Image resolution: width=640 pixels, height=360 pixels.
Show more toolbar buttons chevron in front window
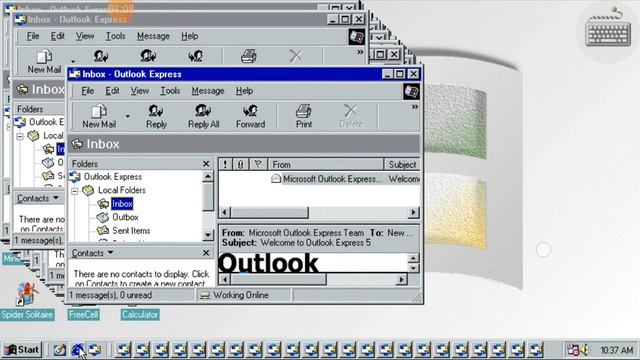(x=415, y=107)
